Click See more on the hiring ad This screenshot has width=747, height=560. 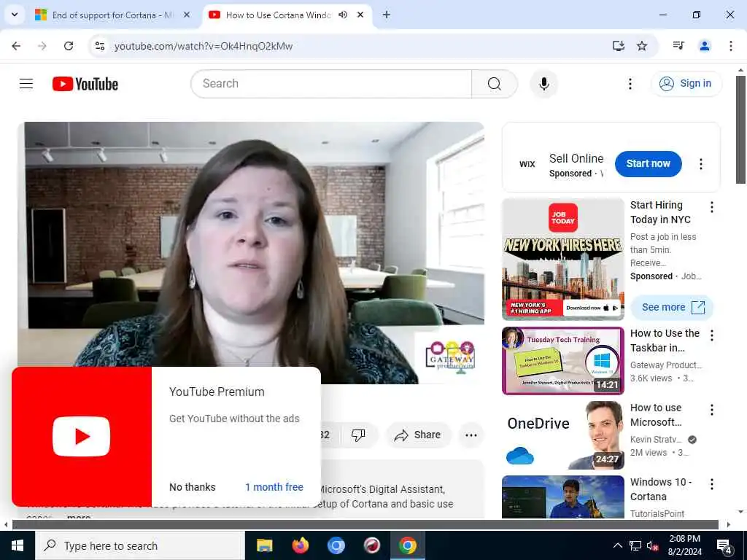(x=672, y=307)
